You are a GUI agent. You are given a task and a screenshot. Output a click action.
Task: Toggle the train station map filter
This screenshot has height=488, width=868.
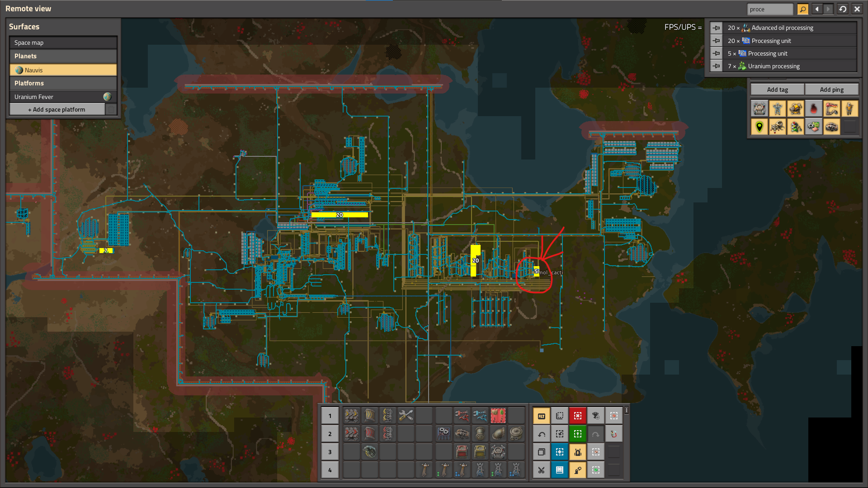coord(832,108)
